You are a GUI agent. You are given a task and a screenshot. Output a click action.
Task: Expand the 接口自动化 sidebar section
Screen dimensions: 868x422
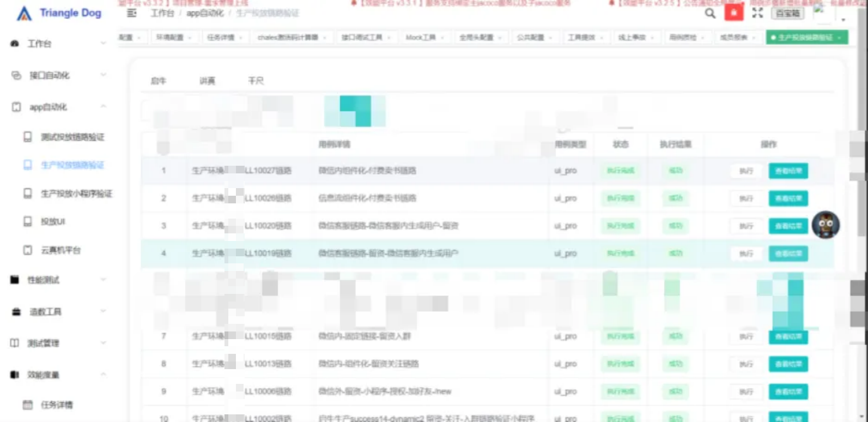[103, 75]
